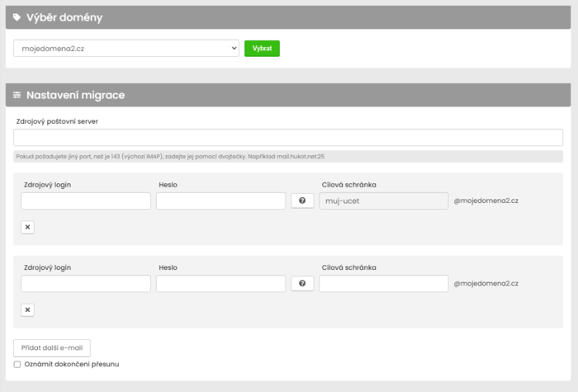Screen dimensions: 578x392
Task: Remove the second mailbox row with X
Action: [x=27, y=309]
